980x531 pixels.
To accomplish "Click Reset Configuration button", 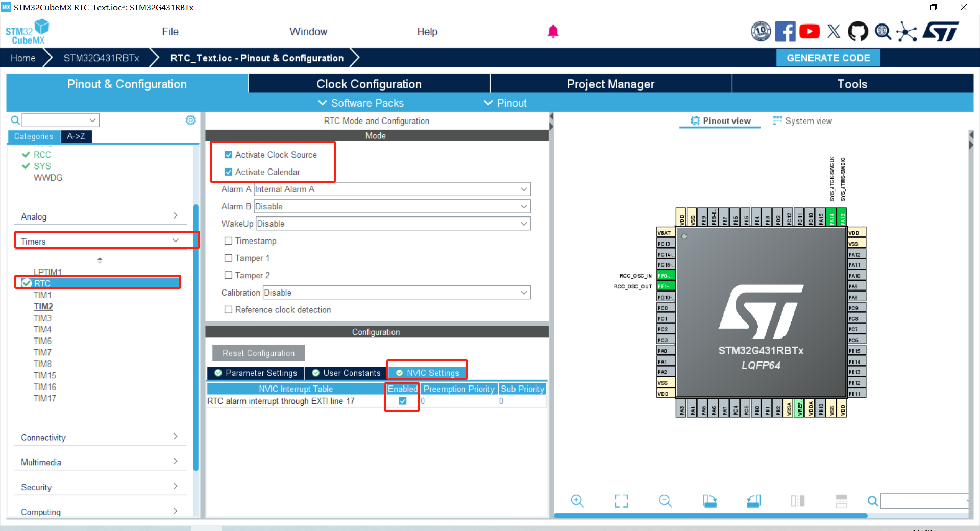I will [258, 353].
